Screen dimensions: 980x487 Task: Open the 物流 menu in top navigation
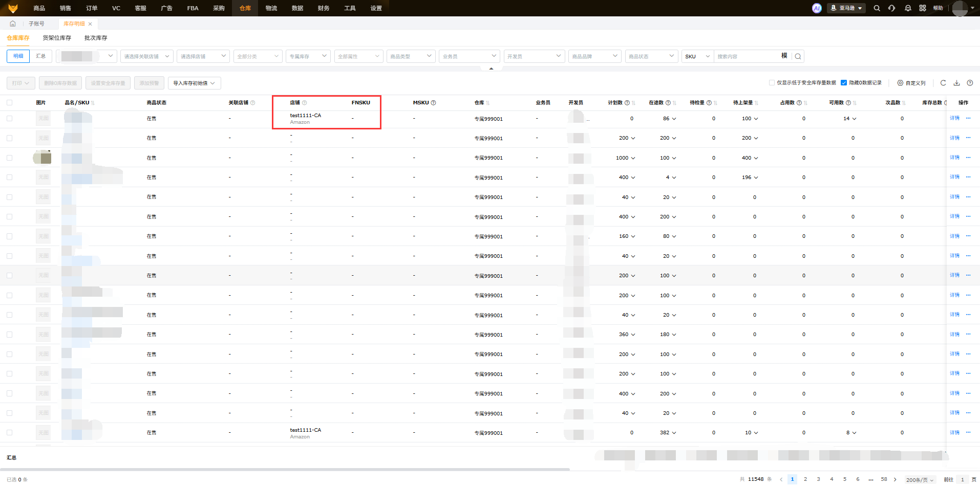(x=271, y=8)
